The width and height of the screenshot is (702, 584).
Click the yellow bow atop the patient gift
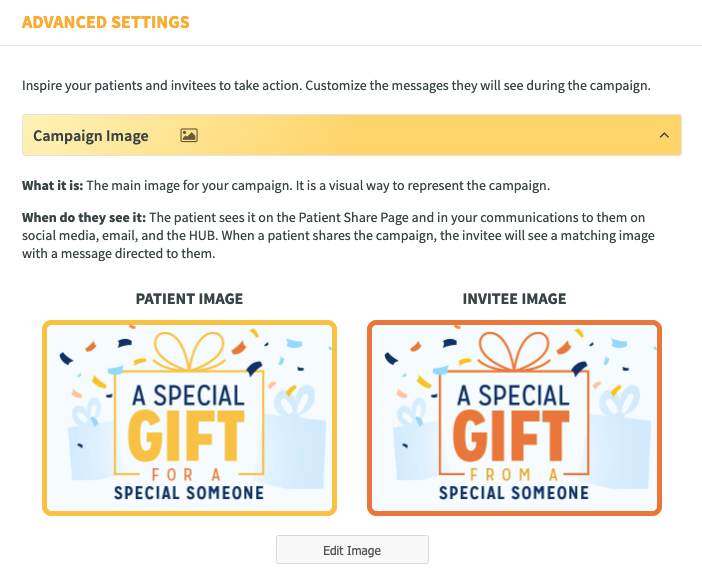click(189, 352)
